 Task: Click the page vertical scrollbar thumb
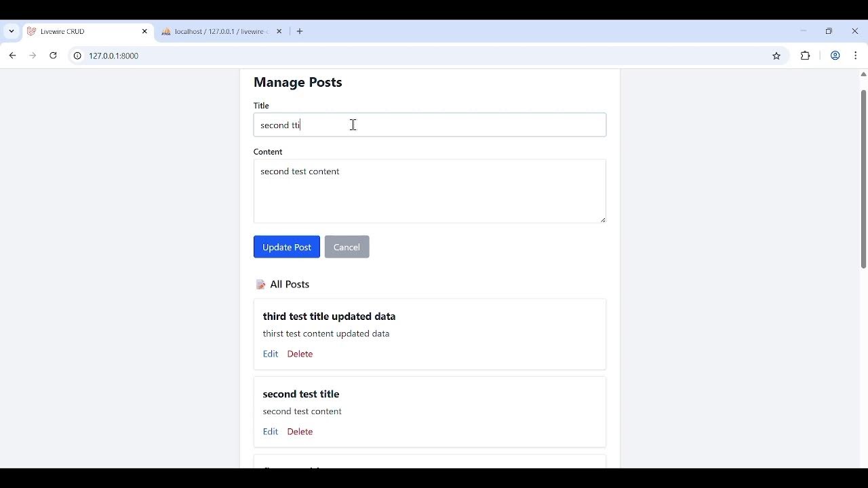point(863,179)
